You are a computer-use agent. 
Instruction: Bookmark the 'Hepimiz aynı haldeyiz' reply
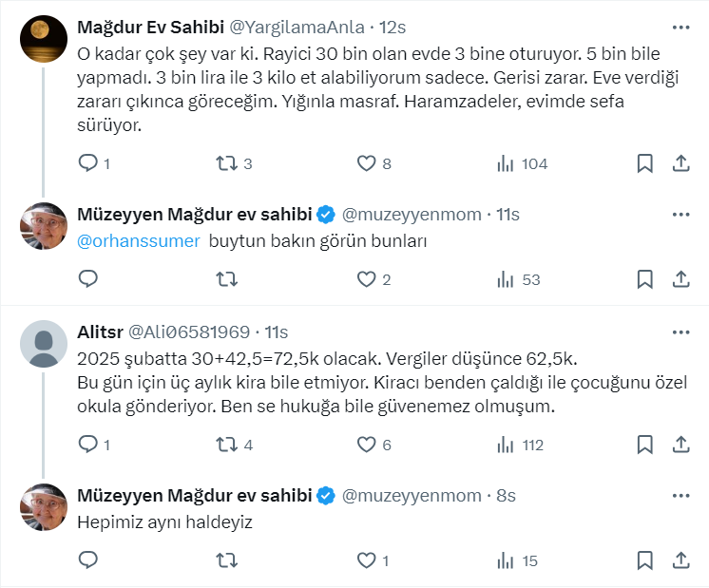[644, 560]
